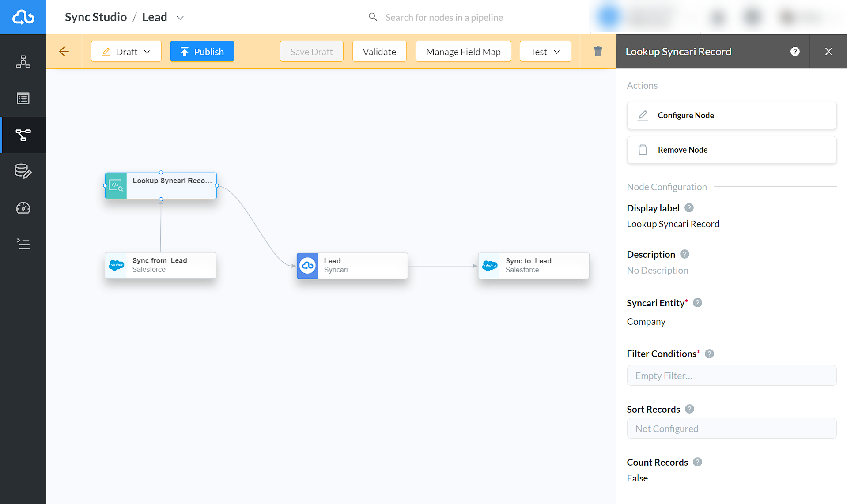Click the Empty Filter conditions field
Viewport: 847px width, 504px height.
pos(732,375)
